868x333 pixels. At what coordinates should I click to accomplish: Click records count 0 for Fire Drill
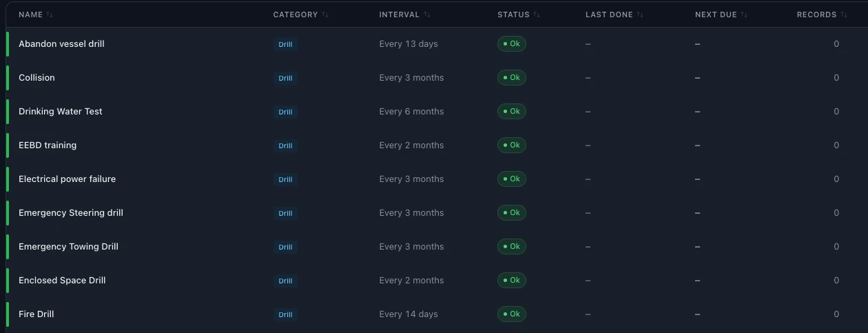point(836,314)
